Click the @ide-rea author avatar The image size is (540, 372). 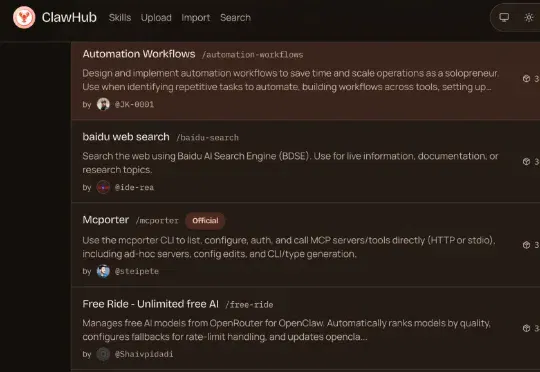(x=103, y=187)
